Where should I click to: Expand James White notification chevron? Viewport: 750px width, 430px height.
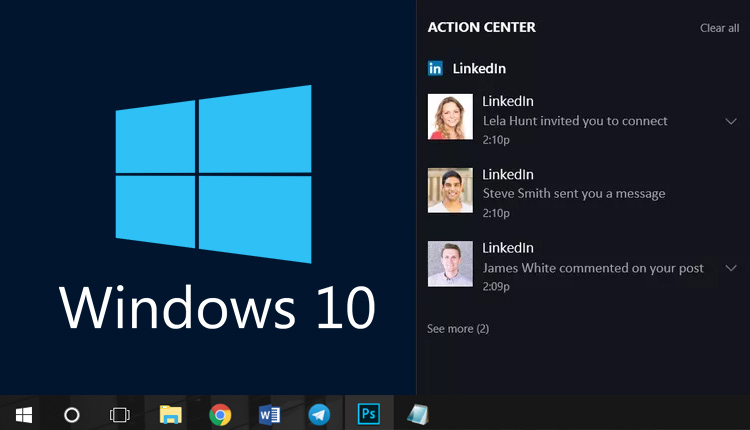tap(731, 268)
